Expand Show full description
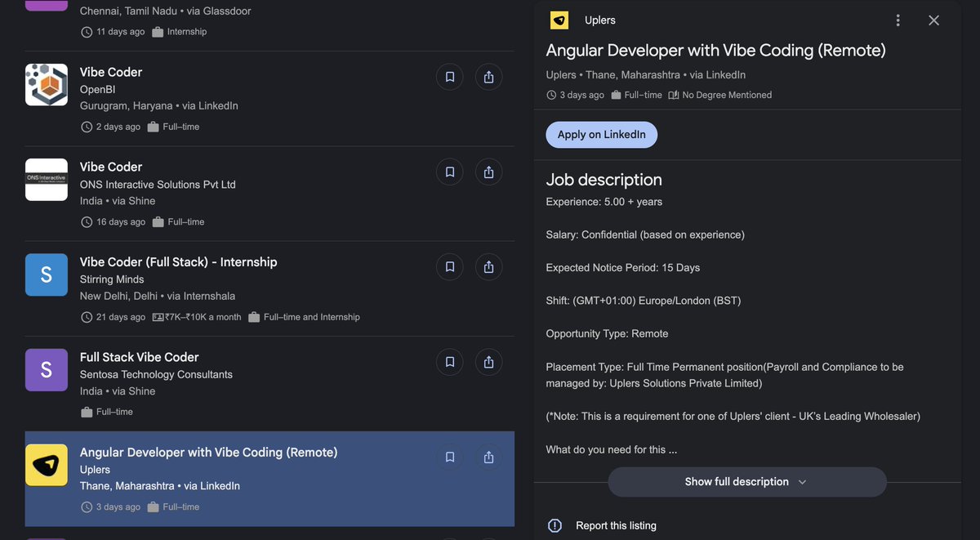 coord(746,482)
